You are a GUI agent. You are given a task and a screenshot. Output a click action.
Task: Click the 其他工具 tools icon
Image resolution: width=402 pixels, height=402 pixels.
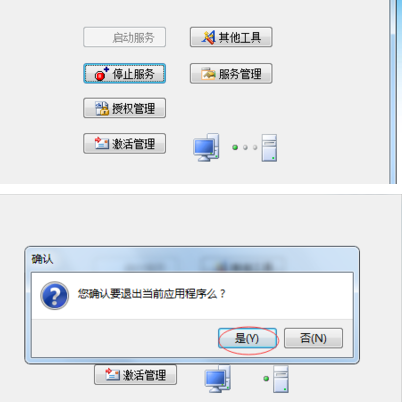coord(208,37)
